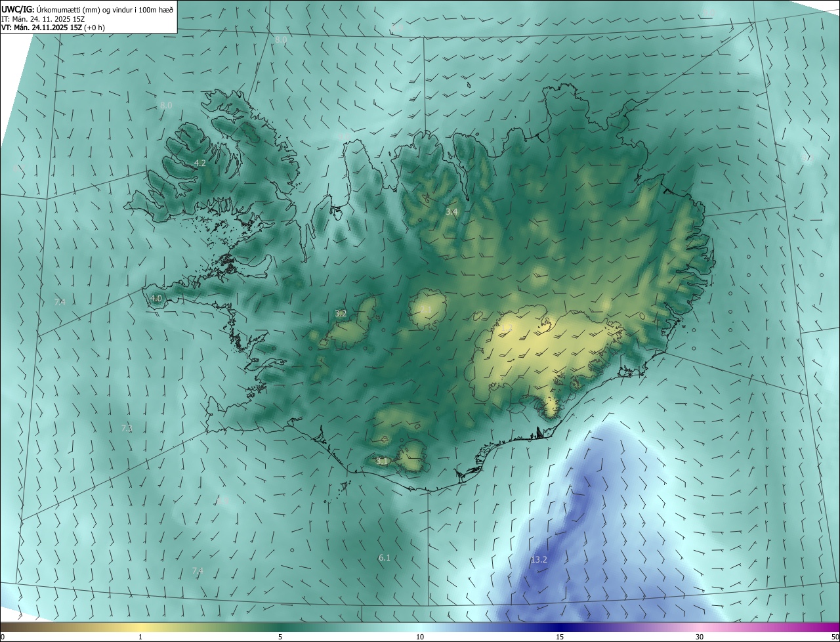840x642 pixels.
Task: Click the yellow segment of the color scale
Action: [140, 627]
